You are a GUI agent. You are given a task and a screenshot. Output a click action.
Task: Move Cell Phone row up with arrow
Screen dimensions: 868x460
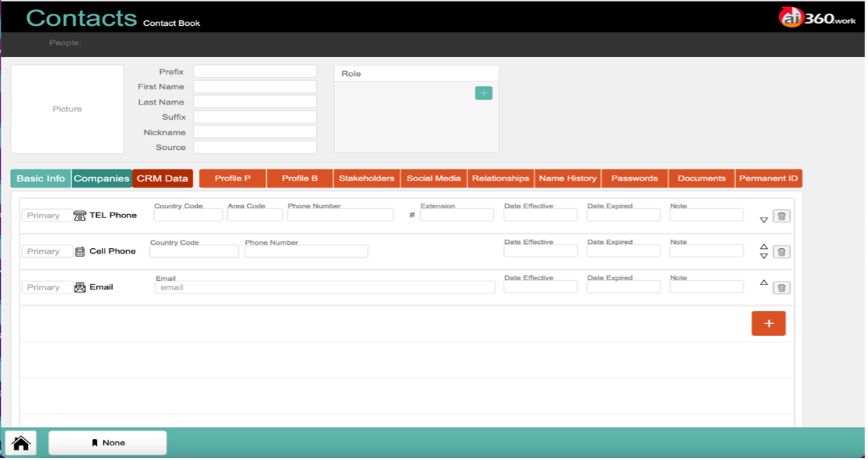click(x=764, y=247)
